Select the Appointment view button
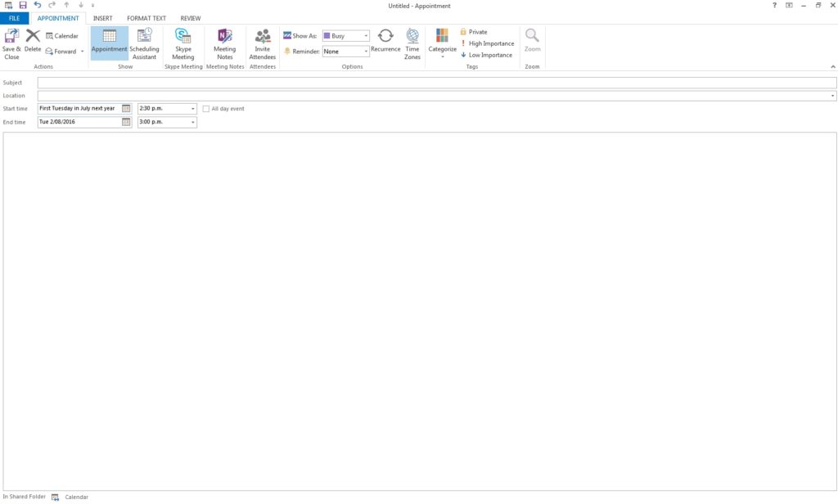 click(109, 43)
